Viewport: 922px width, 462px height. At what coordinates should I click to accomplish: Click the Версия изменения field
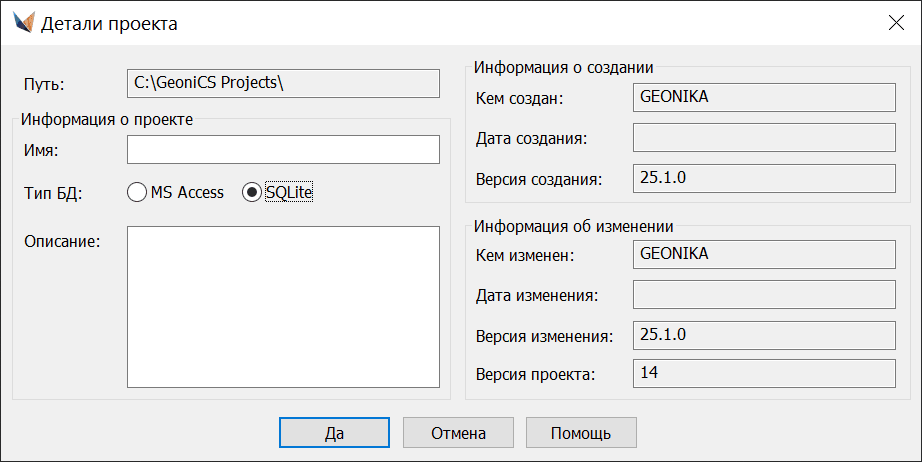[x=764, y=334]
